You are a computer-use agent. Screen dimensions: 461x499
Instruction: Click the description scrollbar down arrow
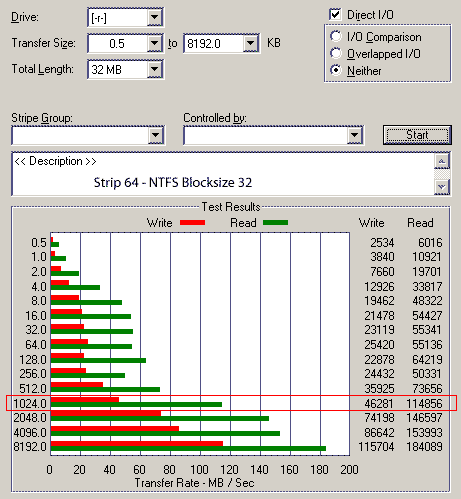[x=442, y=187]
